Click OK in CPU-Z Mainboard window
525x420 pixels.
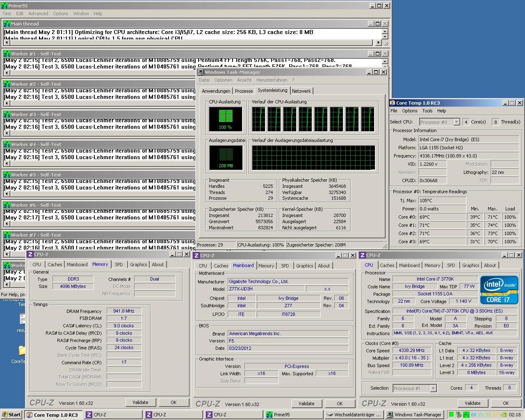click(340, 404)
